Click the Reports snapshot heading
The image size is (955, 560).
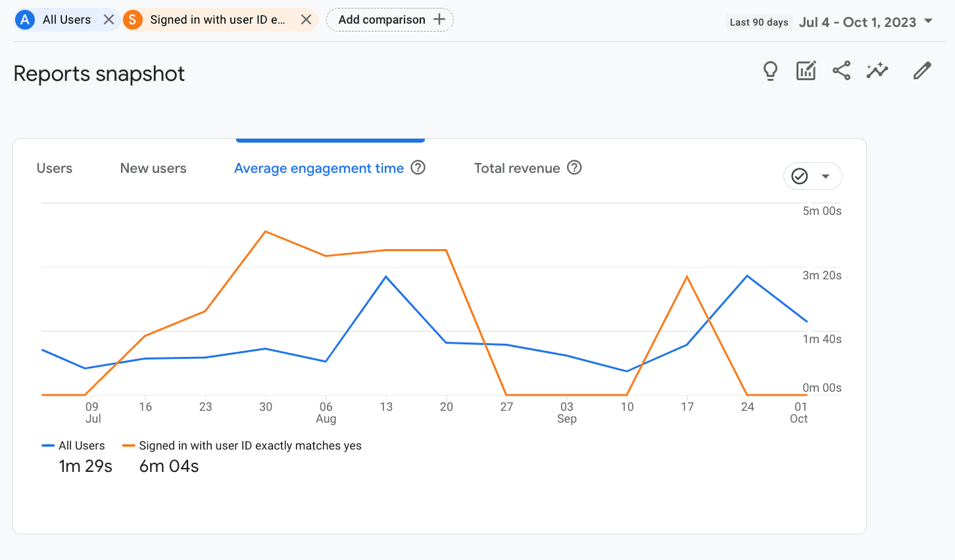click(99, 74)
